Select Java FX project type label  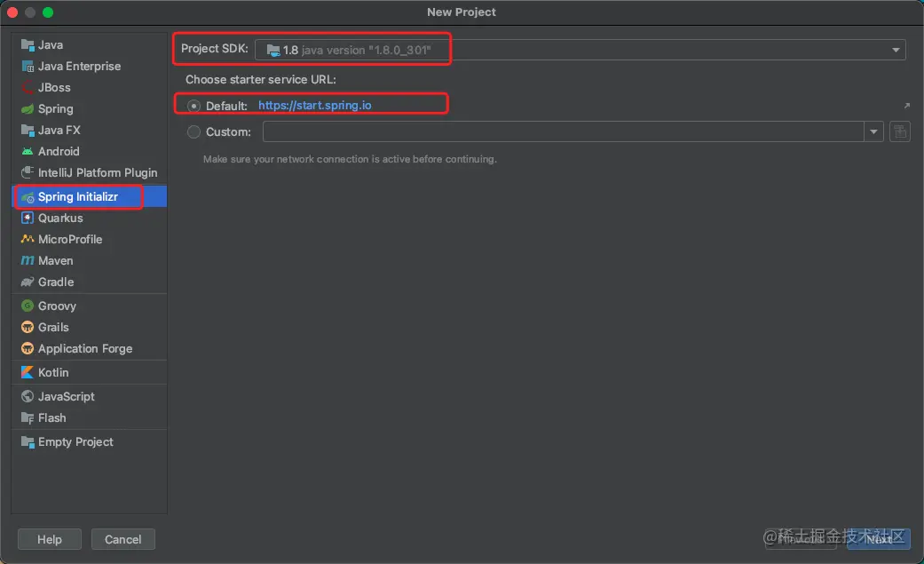pyautogui.click(x=59, y=131)
